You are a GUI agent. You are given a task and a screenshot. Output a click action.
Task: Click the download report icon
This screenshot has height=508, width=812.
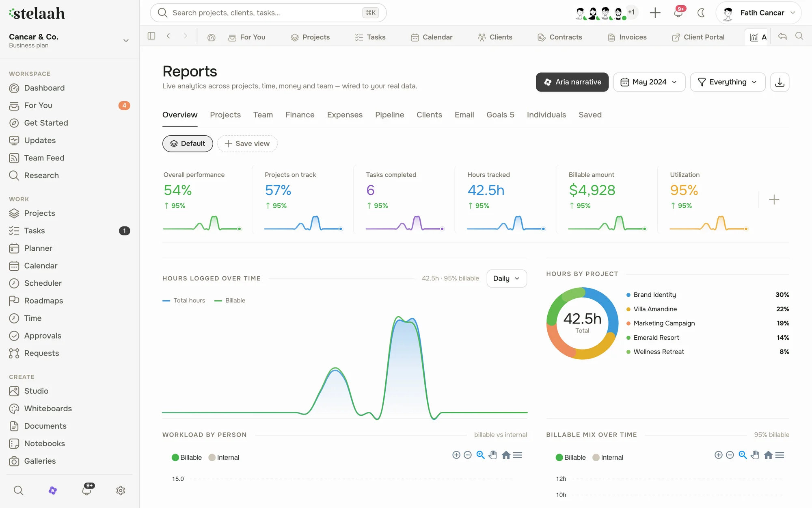pos(780,82)
